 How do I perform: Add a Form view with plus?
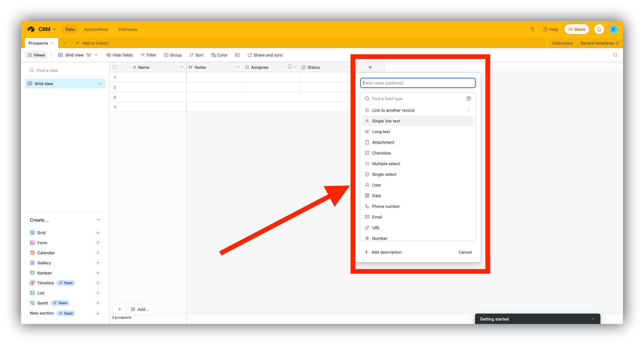[x=98, y=243]
